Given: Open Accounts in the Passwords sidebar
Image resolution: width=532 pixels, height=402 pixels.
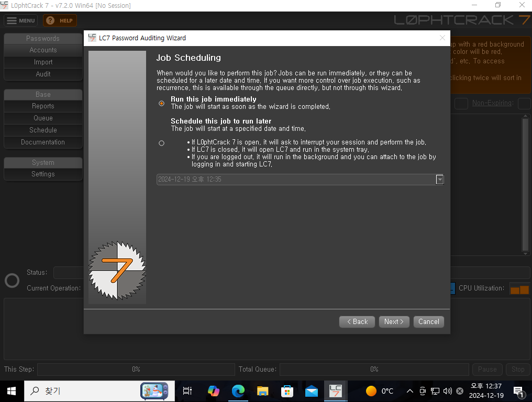Looking at the screenshot, I should [x=43, y=50].
